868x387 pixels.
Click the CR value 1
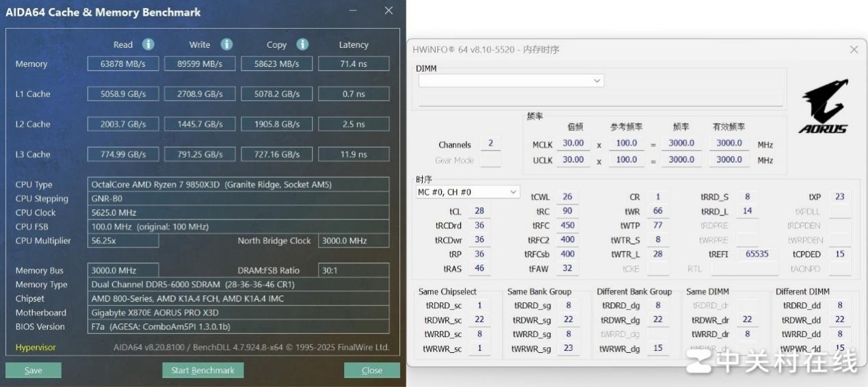pyautogui.click(x=658, y=197)
